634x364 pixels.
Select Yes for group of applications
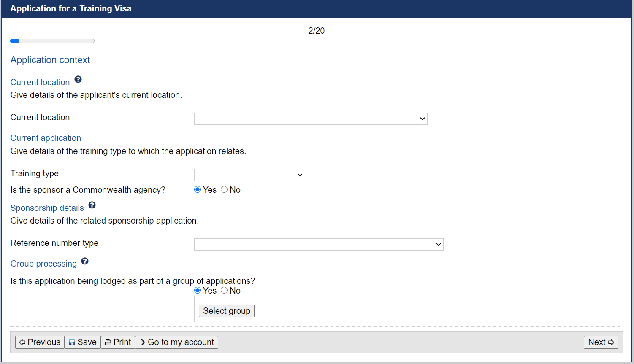pos(198,290)
